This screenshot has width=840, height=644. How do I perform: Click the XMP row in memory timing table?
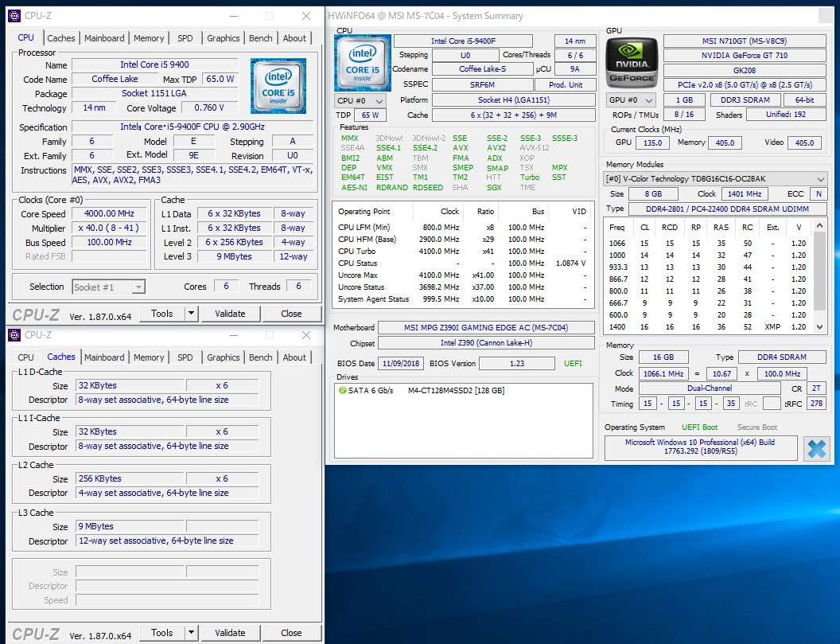tap(708, 326)
